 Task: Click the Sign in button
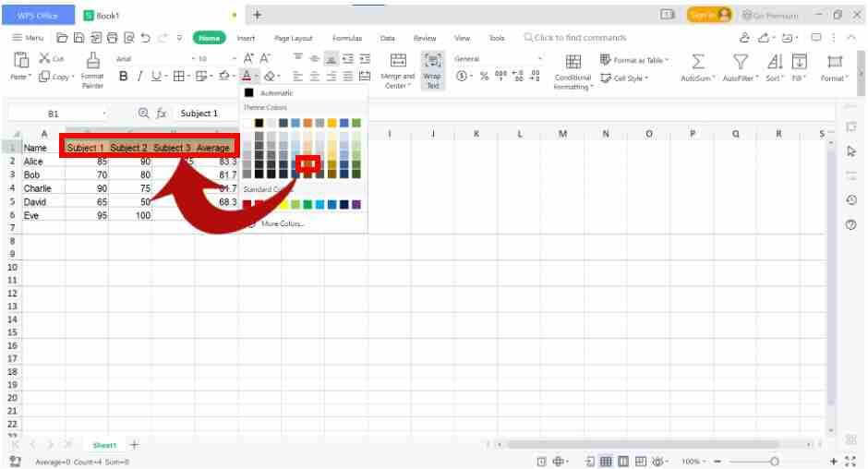708,15
